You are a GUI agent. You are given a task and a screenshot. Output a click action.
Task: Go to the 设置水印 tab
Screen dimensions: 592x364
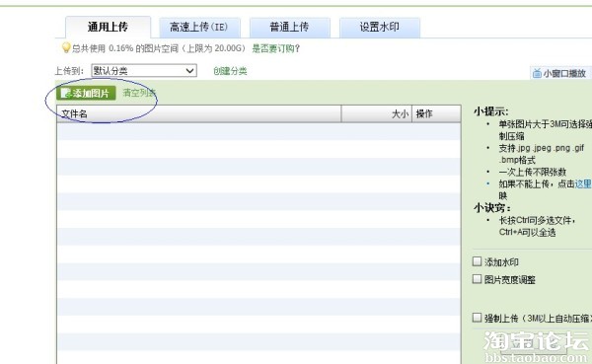[380, 28]
